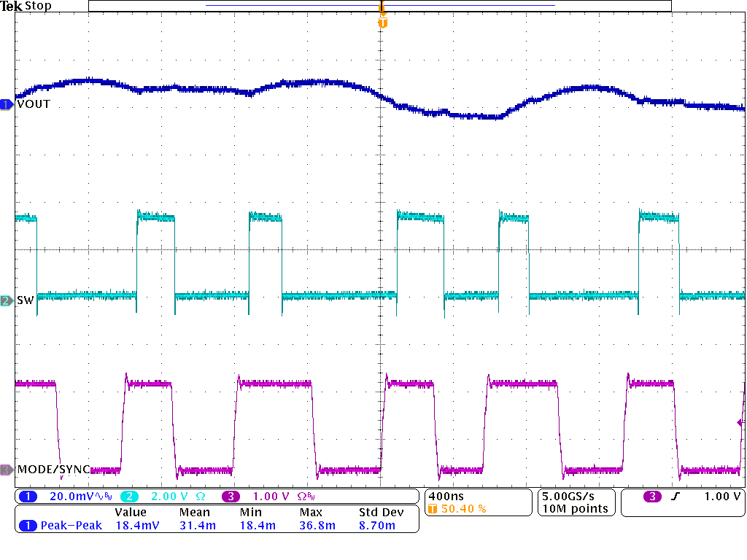Click the trigger level arrow on right edge
The height and width of the screenshot is (560, 747).
coord(740,422)
